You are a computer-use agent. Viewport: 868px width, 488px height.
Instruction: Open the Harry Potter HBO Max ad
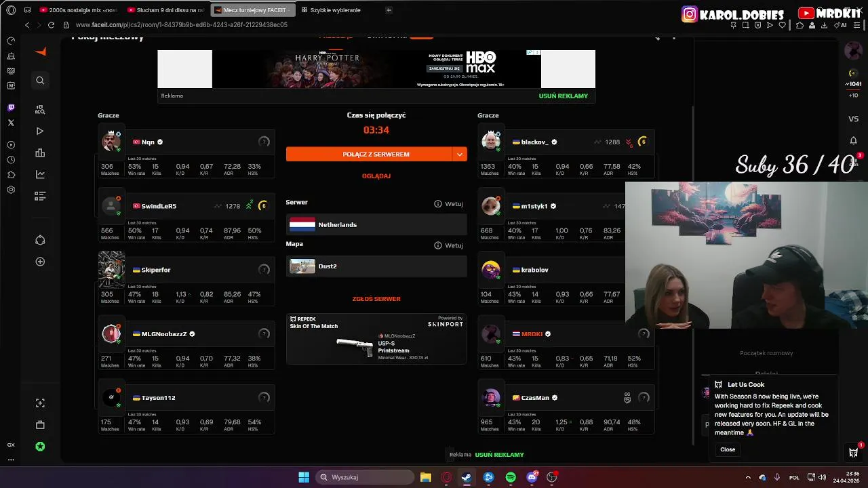pos(376,69)
